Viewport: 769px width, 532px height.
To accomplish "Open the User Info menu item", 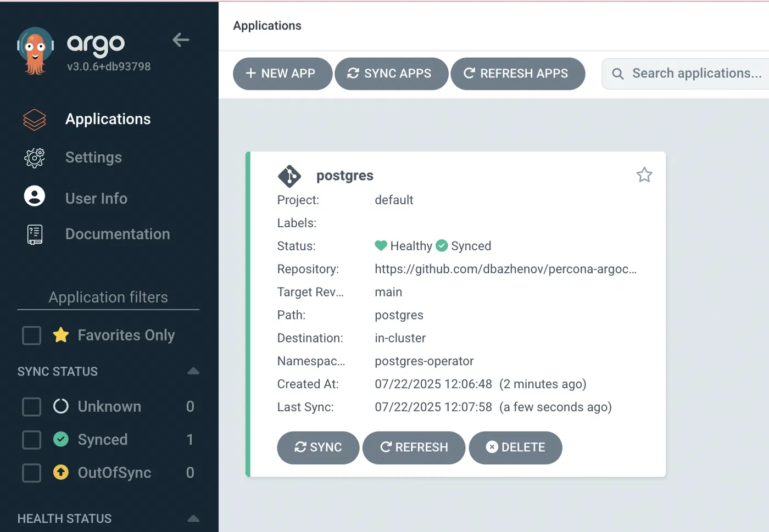I will (96, 198).
